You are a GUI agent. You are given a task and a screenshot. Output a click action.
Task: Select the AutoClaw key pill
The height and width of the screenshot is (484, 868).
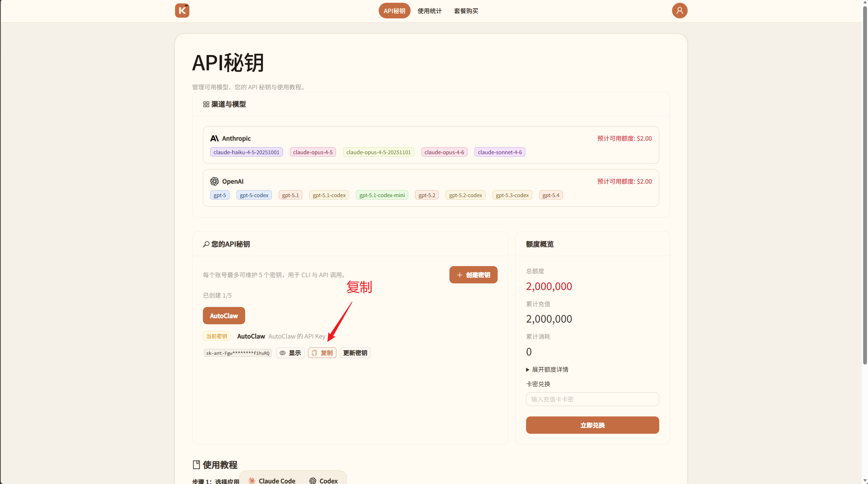pyautogui.click(x=224, y=316)
